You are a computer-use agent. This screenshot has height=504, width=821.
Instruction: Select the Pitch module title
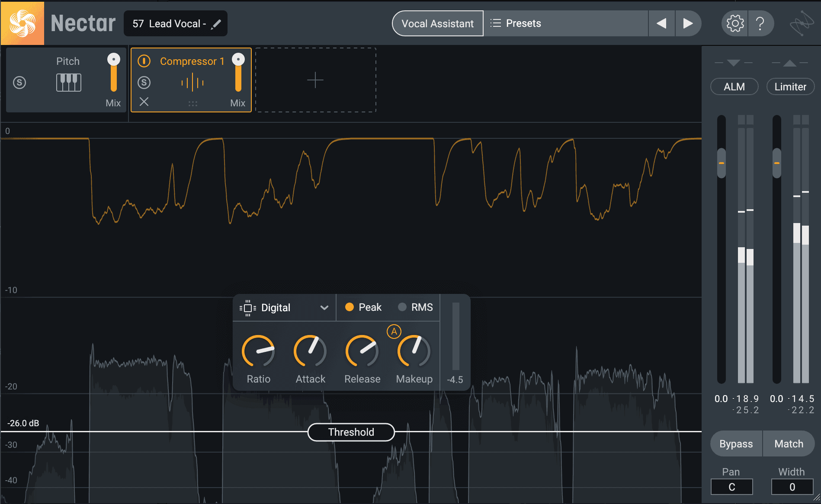tap(68, 61)
